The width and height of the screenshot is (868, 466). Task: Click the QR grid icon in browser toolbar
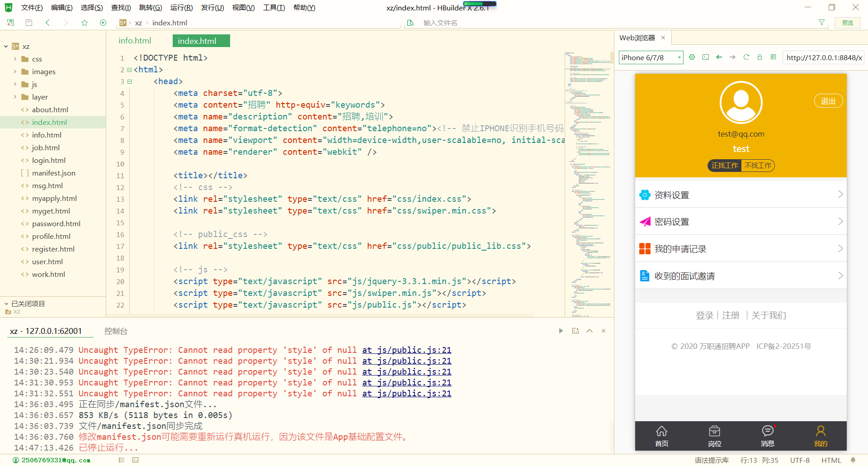tap(773, 57)
